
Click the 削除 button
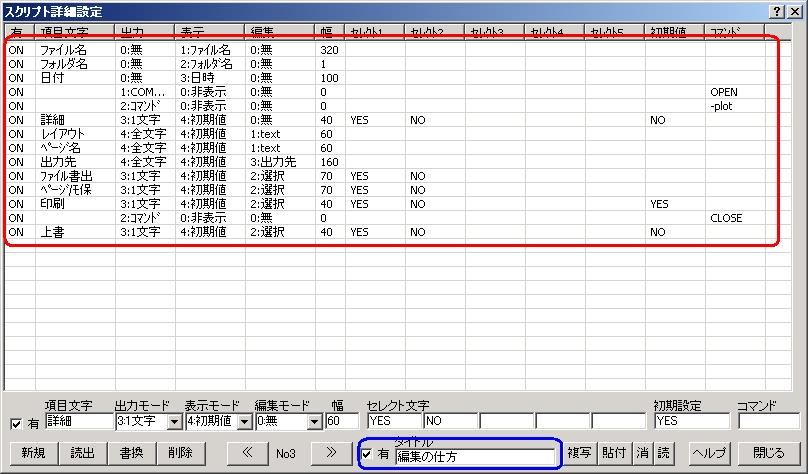tap(180, 453)
